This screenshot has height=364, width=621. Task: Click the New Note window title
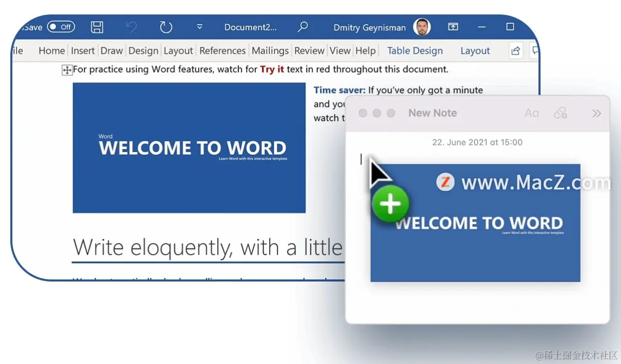pyautogui.click(x=432, y=113)
